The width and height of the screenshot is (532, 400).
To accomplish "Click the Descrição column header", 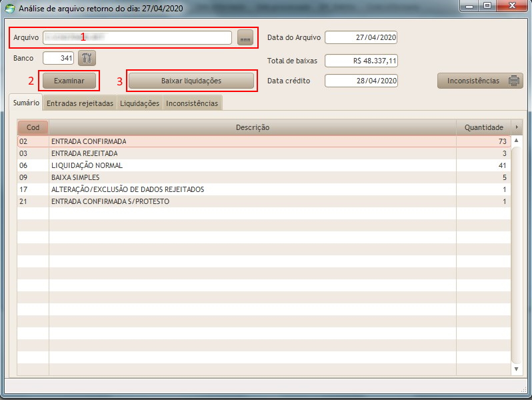I will coord(252,127).
